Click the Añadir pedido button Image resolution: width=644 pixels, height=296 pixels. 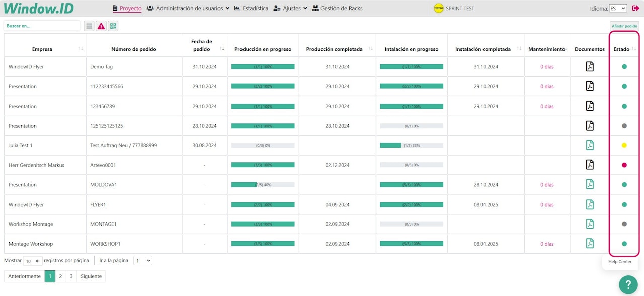[624, 26]
